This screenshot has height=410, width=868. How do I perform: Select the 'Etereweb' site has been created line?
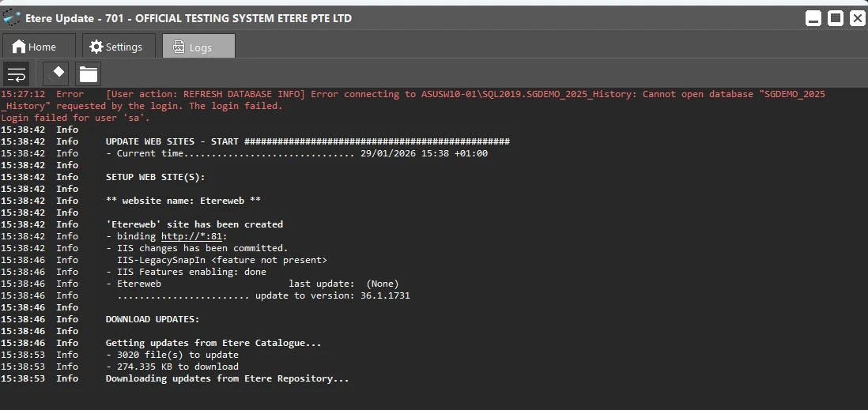click(x=194, y=224)
